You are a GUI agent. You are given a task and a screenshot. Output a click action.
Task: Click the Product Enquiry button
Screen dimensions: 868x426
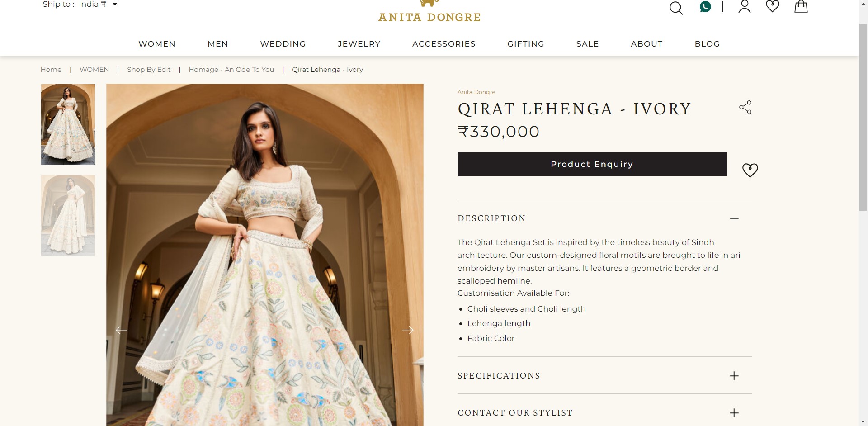click(x=592, y=164)
